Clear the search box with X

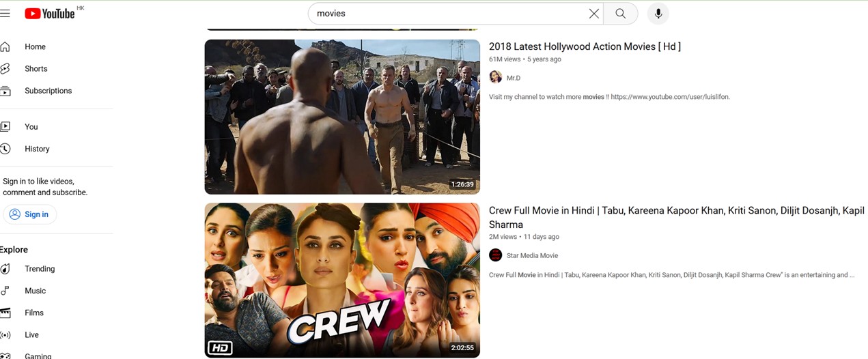[594, 14]
